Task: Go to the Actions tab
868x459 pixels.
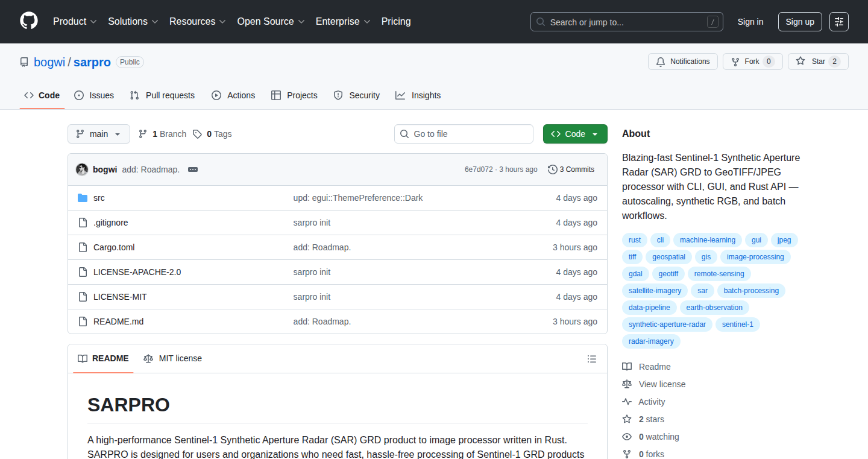Action: 233,95
